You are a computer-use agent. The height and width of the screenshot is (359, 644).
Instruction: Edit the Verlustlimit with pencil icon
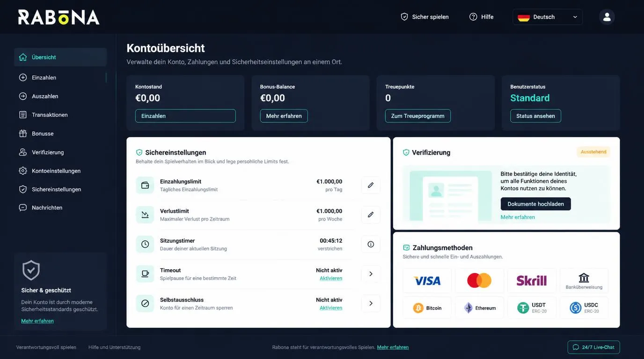click(371, 215)
